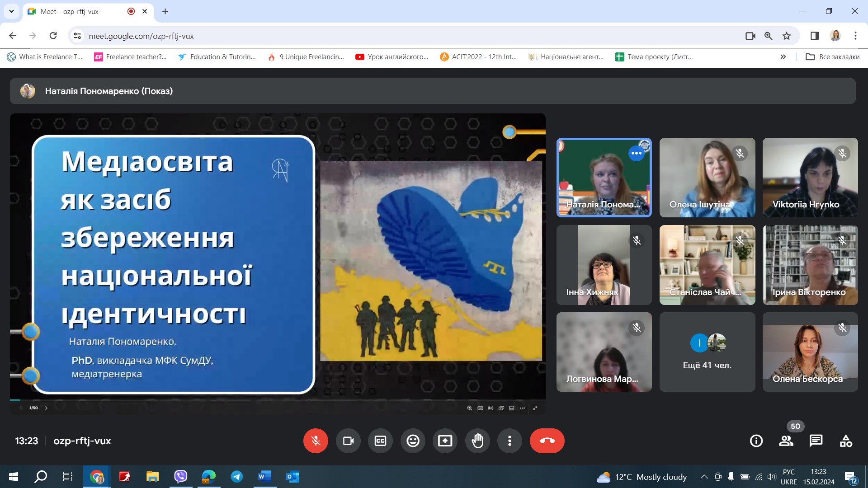This screenshot has width=868, height=488.
Task: Open bookmark What is Freelance T...
Action: (x=45, y=57)
